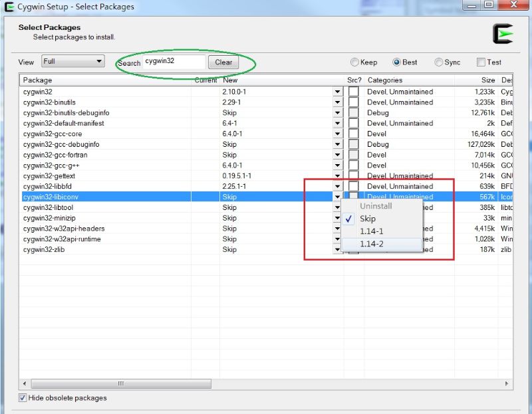Open version dropdown for cygwin32-gcc-fortran
Image resolution: width=532 pixels, height=414 pixels.
[x=337, y=155]
